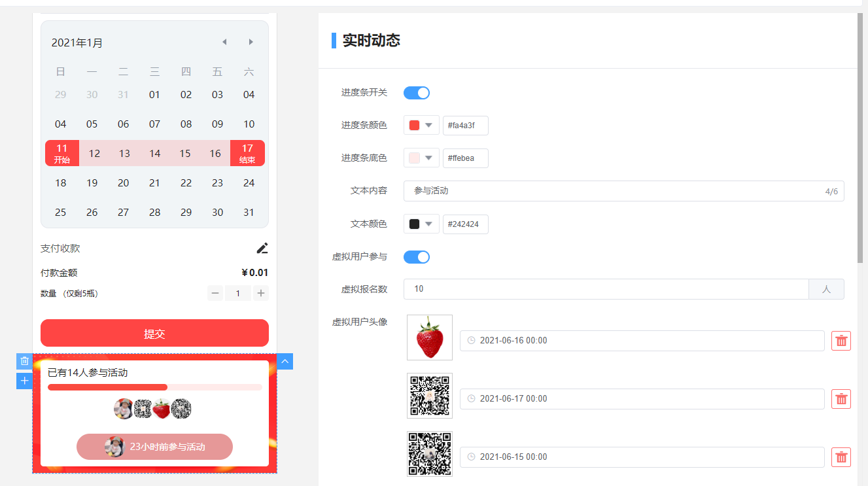Go to previous month in calendar
Screen dimensions: 868x486
point(224,42)
